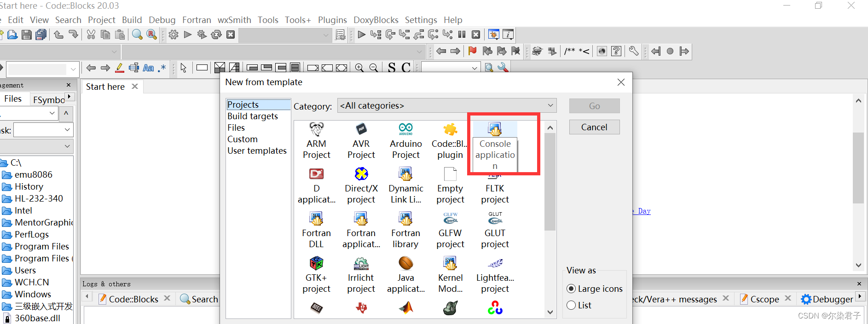Pick the Dynamic Link Library template

(406, 185)
